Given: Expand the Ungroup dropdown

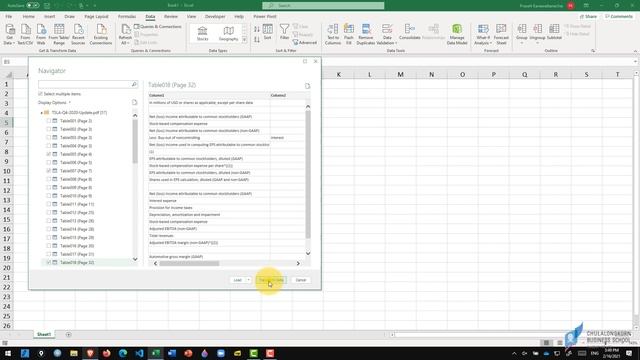Looking at the screenshot, I should [x=538, y=43].
